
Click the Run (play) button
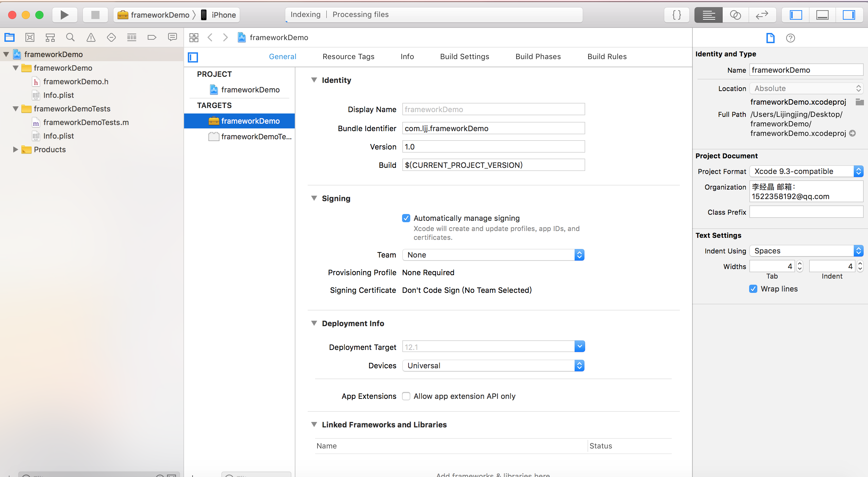click(65, 15)
